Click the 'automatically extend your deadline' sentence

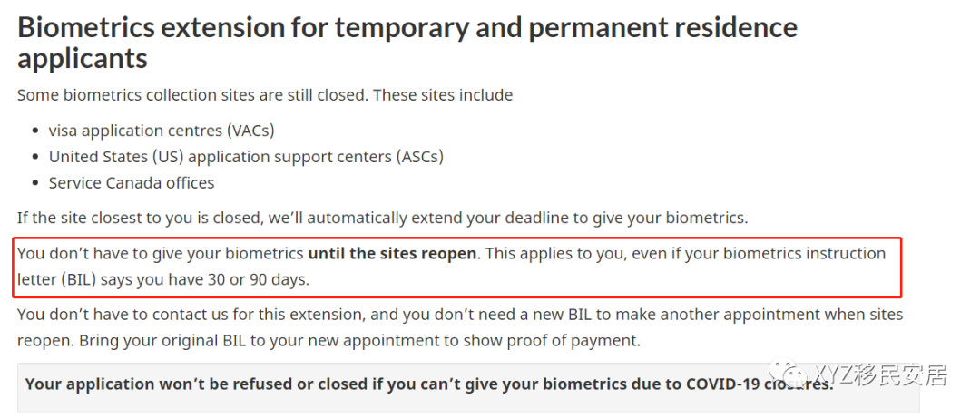coord(382,219)
